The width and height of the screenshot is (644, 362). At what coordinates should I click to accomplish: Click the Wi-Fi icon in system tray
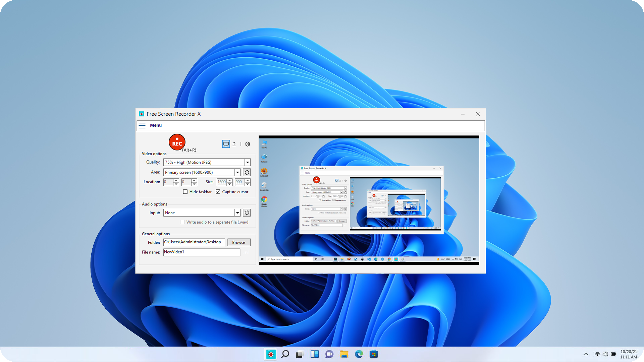pos(597,354)
